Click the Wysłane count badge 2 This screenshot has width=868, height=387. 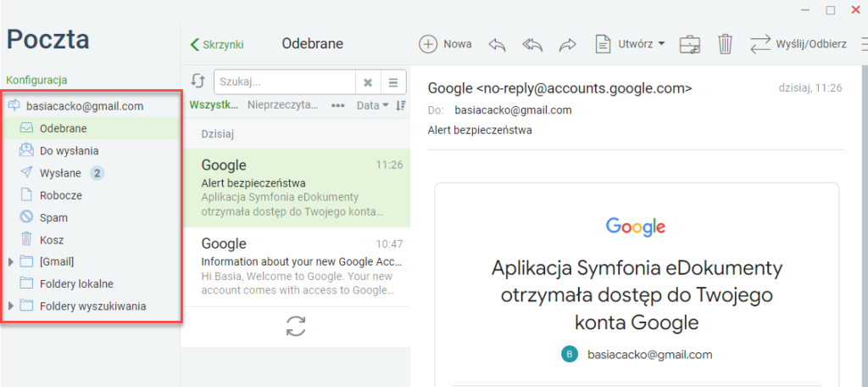[97, 173]
